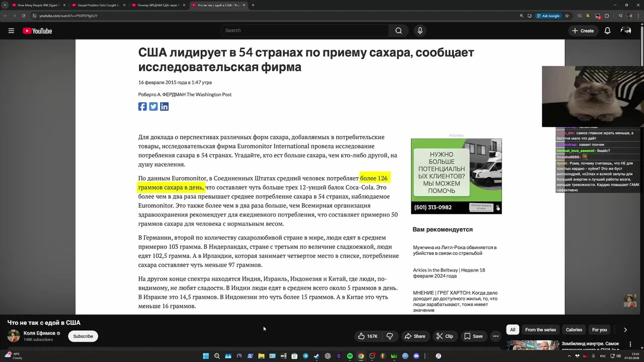The width and height of the screenshot is (644, 362).
Task: Share the video
Action: [x=415, y=336]
